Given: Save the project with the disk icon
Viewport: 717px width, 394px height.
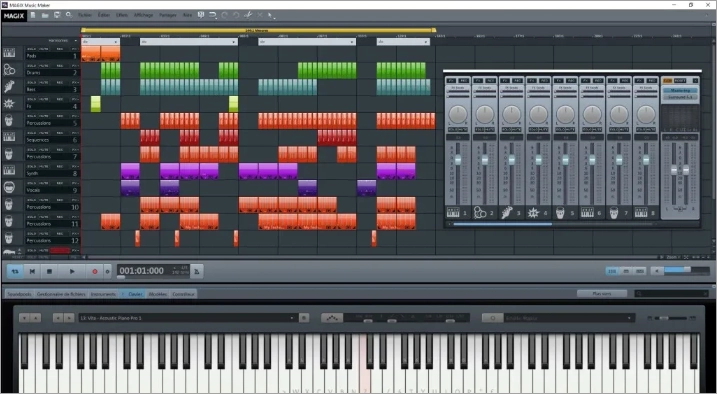Looking at the screenshot, I should [57, 15].
